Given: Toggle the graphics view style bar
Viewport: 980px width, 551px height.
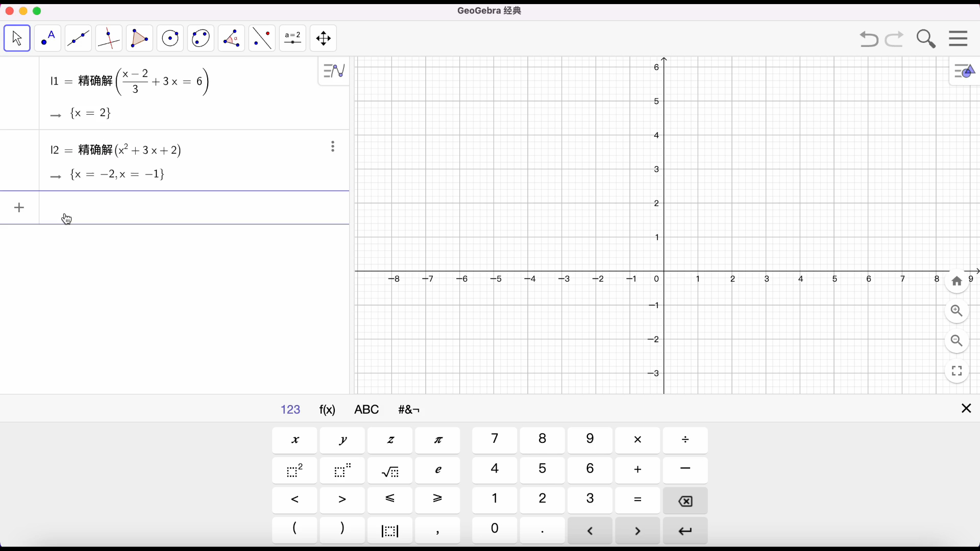Looking at the screenshot, I should tap(964, 71).
